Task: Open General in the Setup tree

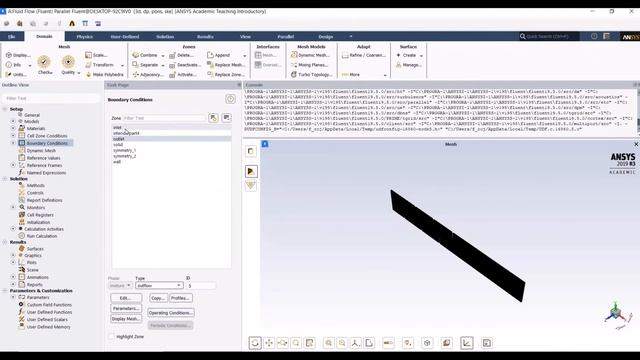Action: coord(31,115)
